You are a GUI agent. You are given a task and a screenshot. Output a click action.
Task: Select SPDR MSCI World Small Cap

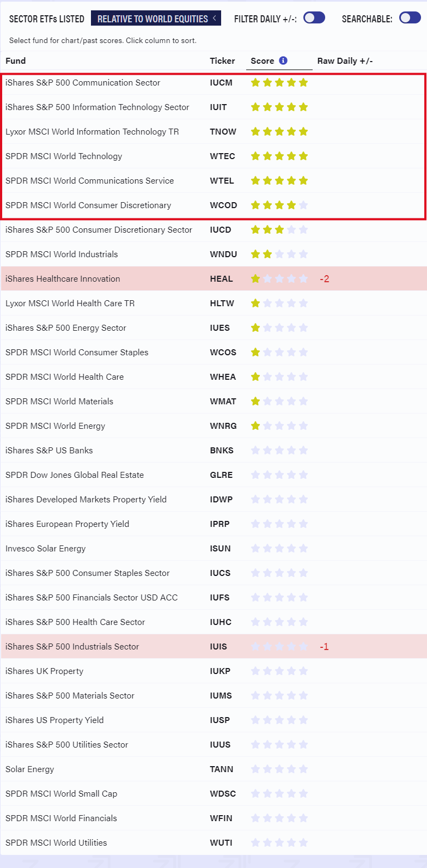pos(61,794)
